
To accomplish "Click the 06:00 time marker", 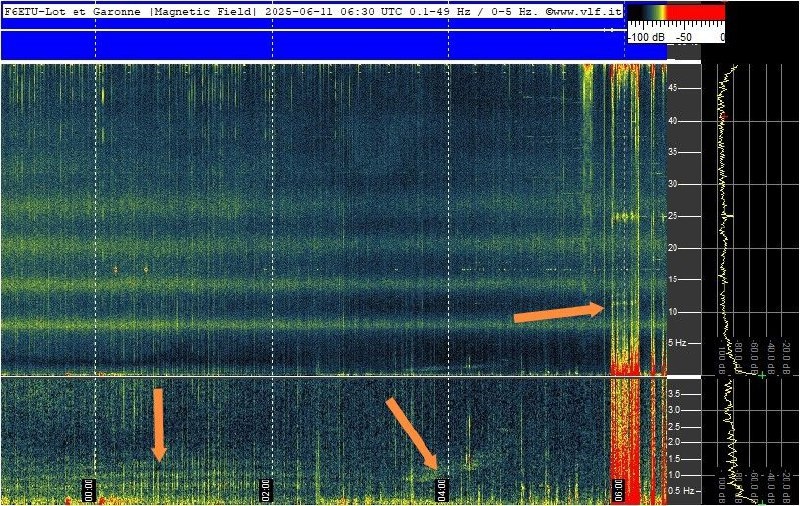I will (618, 490).
